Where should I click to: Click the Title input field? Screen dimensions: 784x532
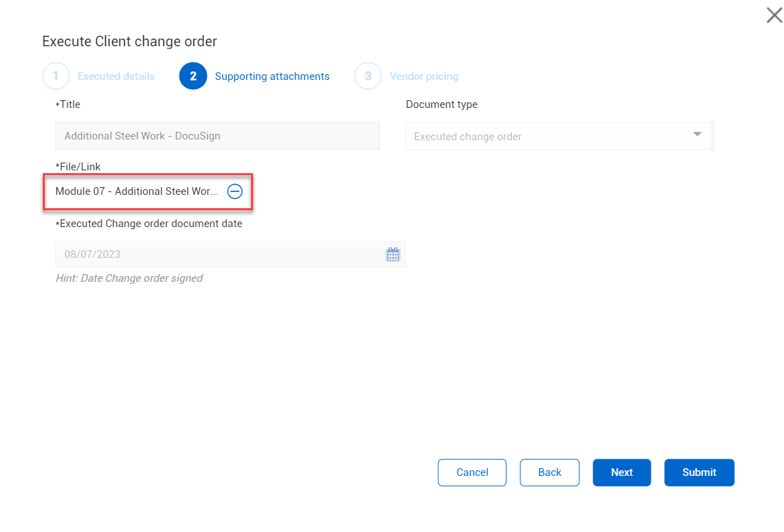pyautogui.click(x=217, y=136)
